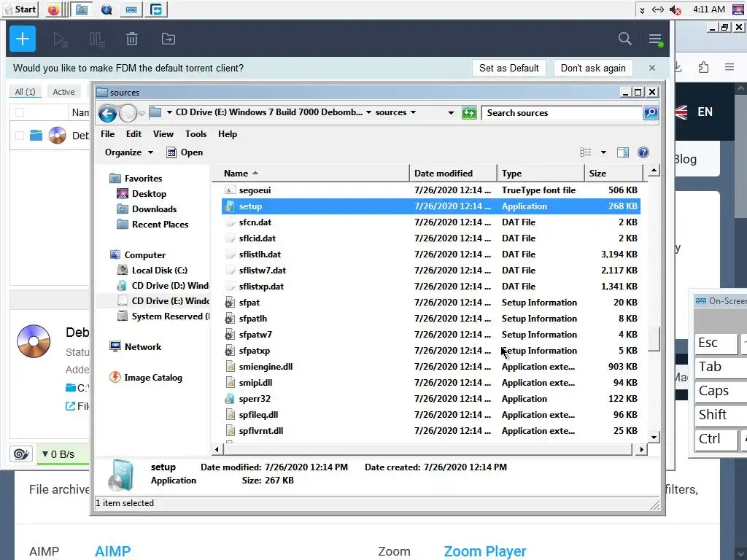Open Firefox from the taskbar
747x560 pixels.
click(53, 9)
